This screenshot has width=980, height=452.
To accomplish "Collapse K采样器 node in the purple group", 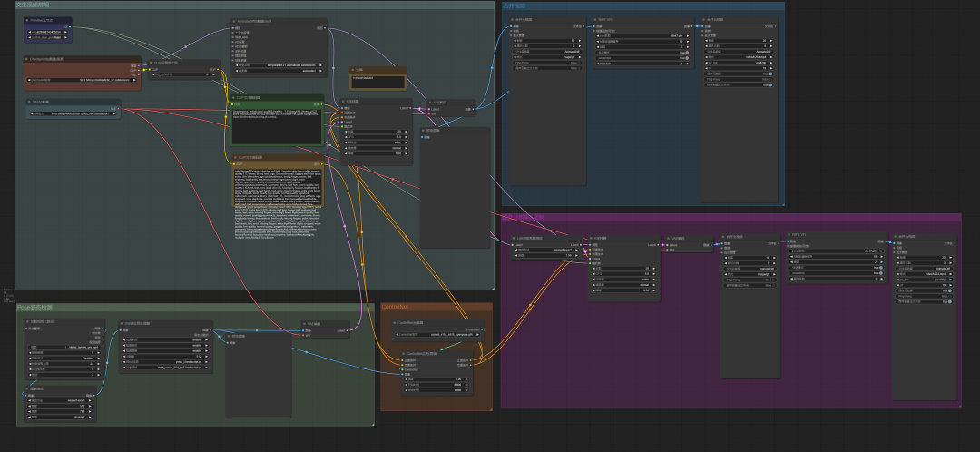I will [x=592, y=238].
